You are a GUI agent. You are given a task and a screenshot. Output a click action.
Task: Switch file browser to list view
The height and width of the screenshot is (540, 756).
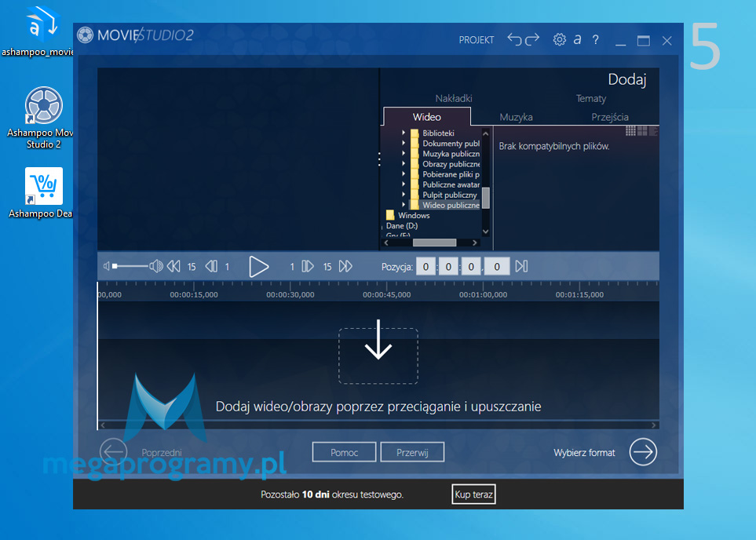(653, 130)
